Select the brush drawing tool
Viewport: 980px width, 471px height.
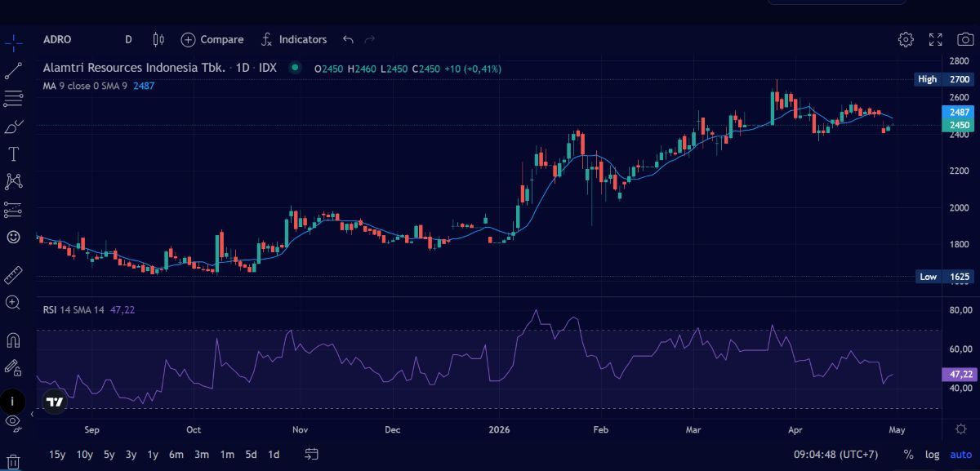(13, 127)
